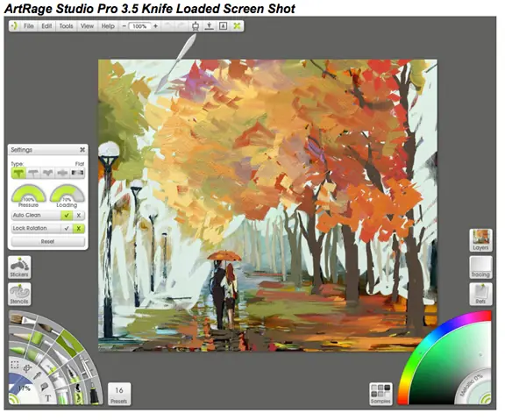
Task: Adjust the Pressure arc dial
Action: point(28,193)
